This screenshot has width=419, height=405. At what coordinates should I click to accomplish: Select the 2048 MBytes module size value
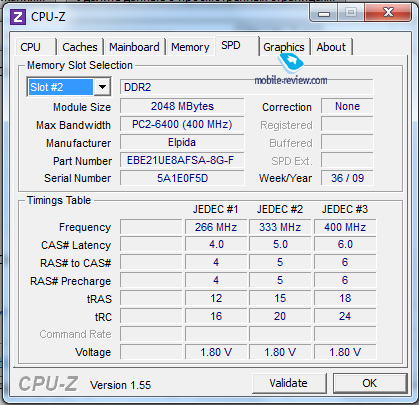[182, 106]
